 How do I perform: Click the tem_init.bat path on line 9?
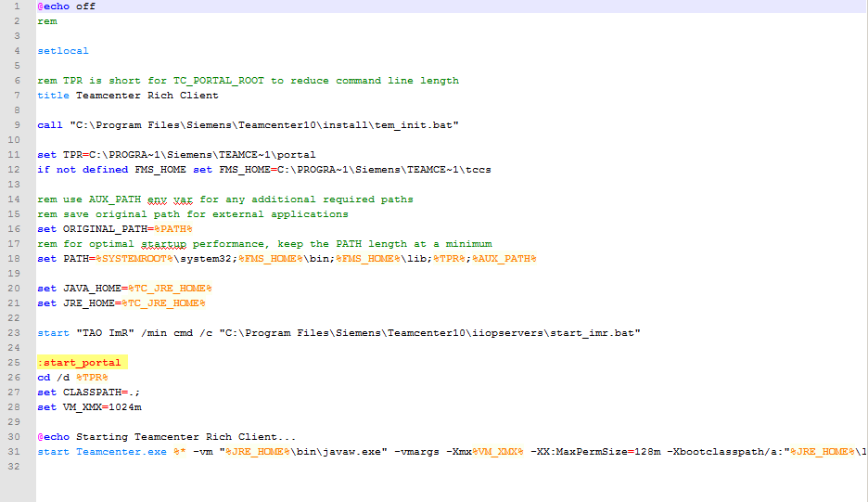click(264, 125)
